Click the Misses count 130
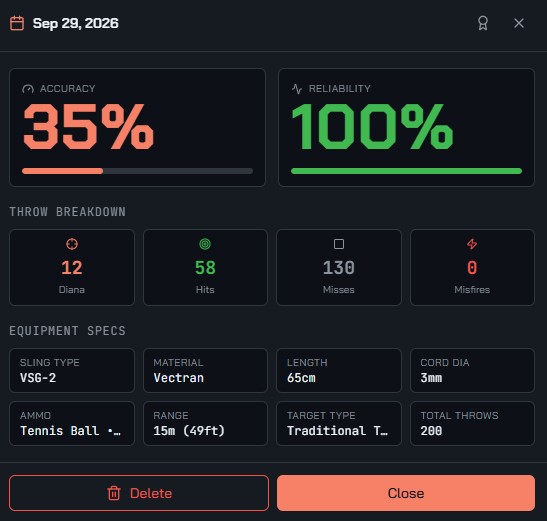This screenshot has height=521, width=547. click(339, 268)
